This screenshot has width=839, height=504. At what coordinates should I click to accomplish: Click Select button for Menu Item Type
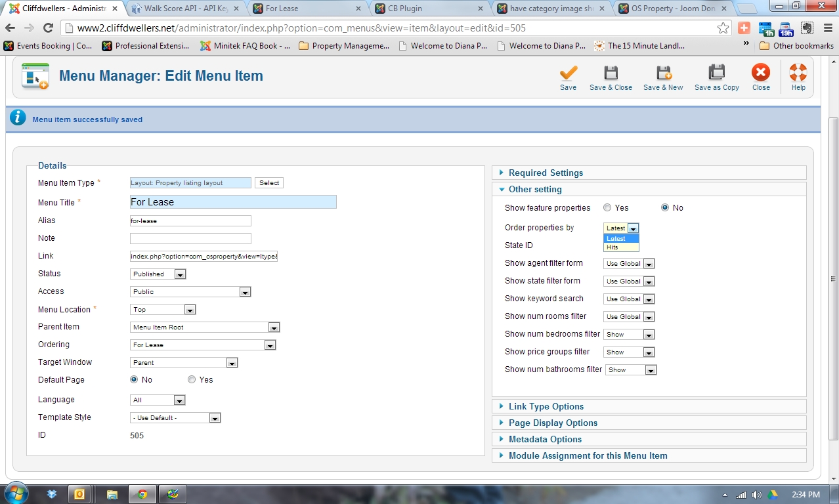click(269, 183)
